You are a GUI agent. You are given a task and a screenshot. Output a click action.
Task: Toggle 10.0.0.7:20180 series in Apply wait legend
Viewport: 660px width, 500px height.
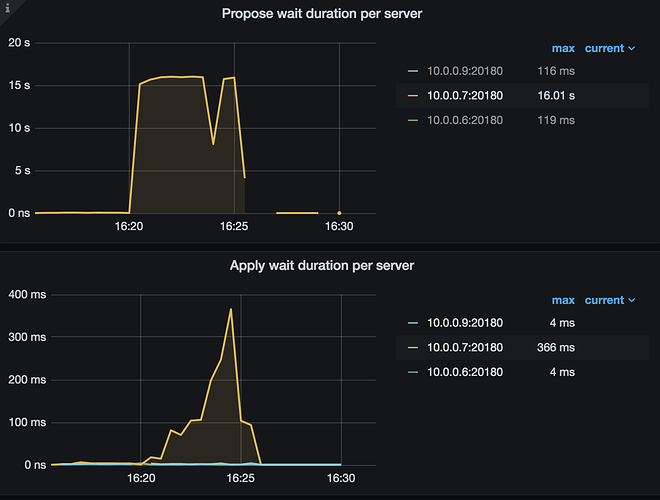point(465,348)
